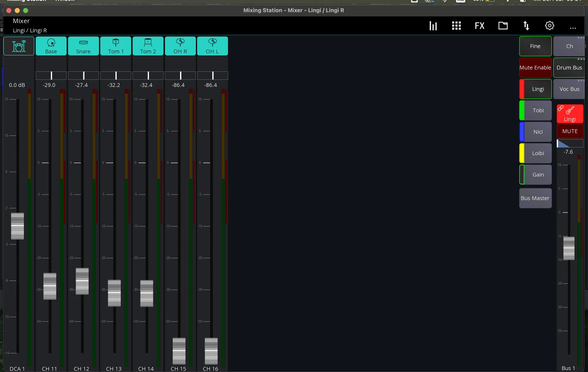Toggle Mute Enable button

point(535,68)
